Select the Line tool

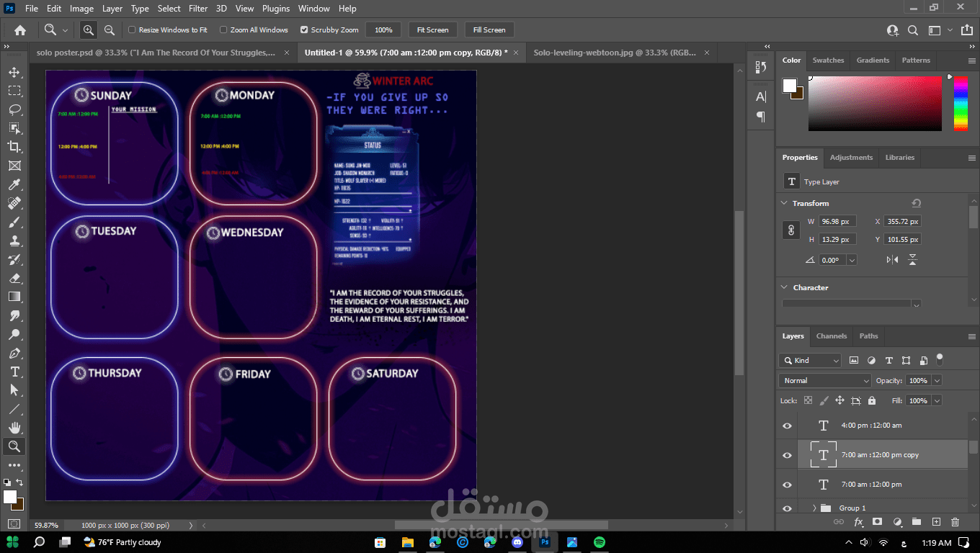pos(14,409)
